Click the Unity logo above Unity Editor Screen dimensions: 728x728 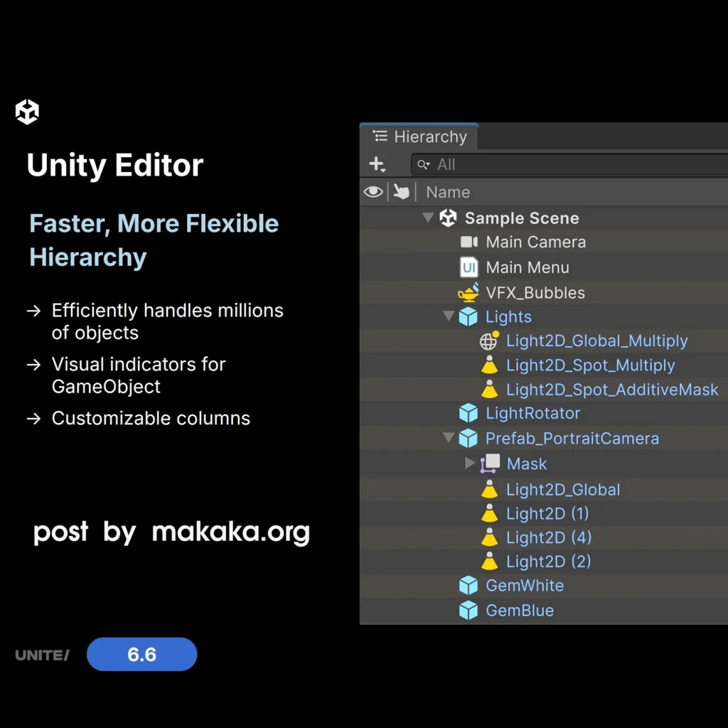[x=27, y=112]
